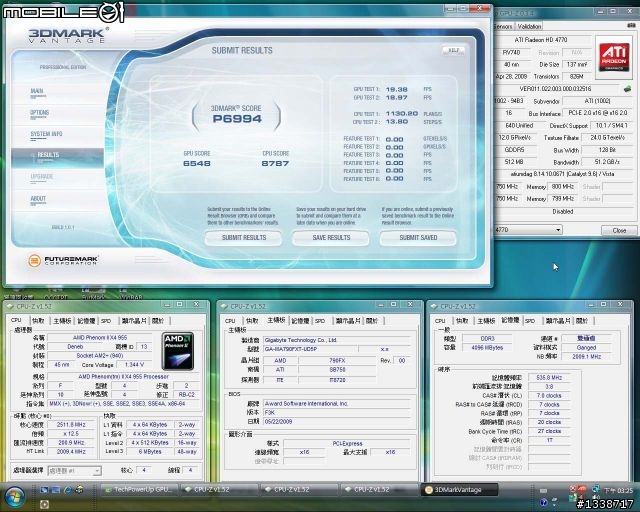
Task: Select the 主機板 tab in the right CPU-Z window
Action: pos(486,321)
